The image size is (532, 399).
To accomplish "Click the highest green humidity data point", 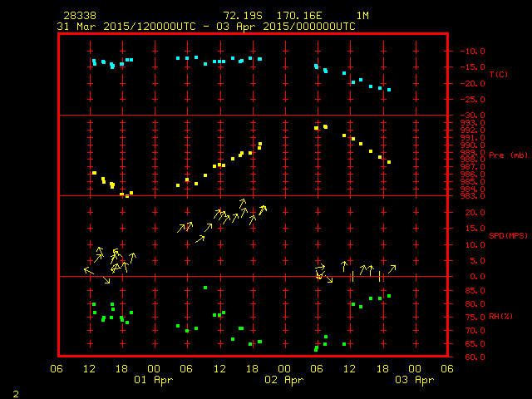I will pos(205,288).
